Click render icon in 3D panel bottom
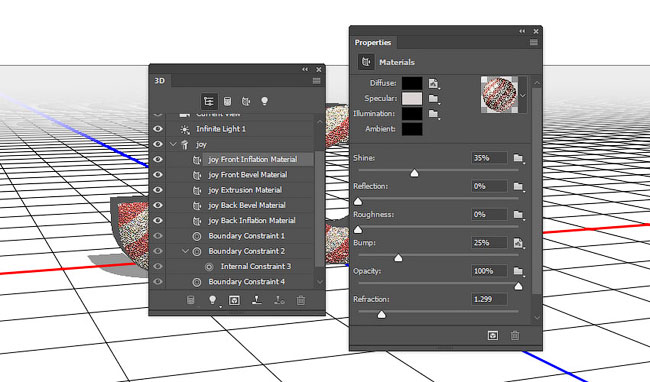The image size is (650, 382). 234,300
